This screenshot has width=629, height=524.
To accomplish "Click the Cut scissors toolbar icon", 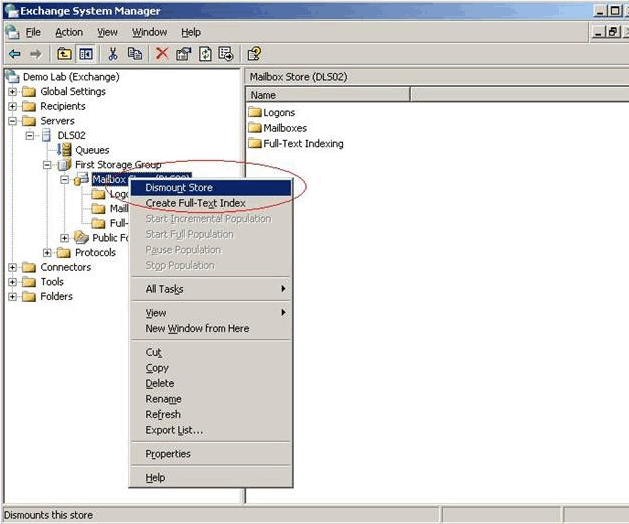I will (x=113, y=54).
